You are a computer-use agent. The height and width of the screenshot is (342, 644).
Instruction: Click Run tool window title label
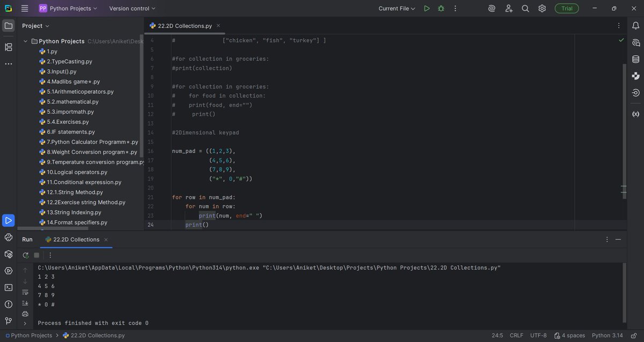tap(27, 240)
